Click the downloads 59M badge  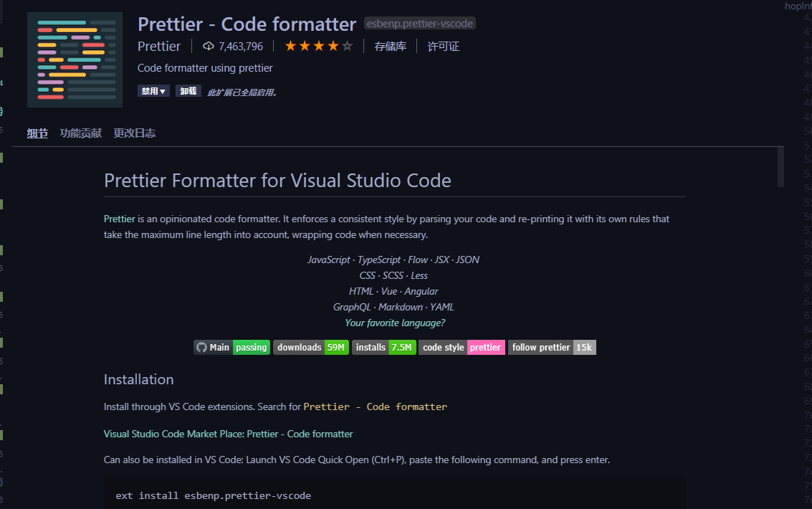click(311, 348)
